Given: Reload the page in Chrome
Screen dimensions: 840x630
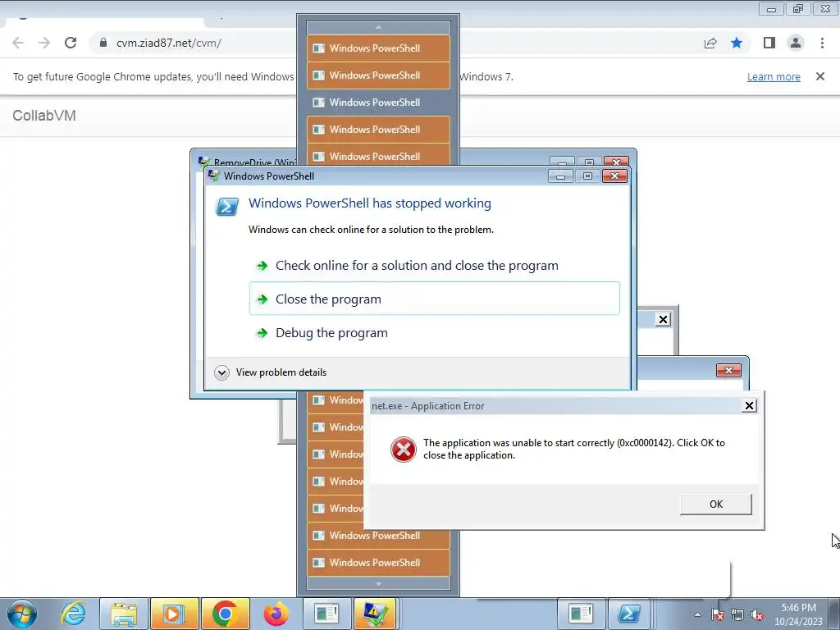Looking at the screenshot, I should [x=71, y=43].
